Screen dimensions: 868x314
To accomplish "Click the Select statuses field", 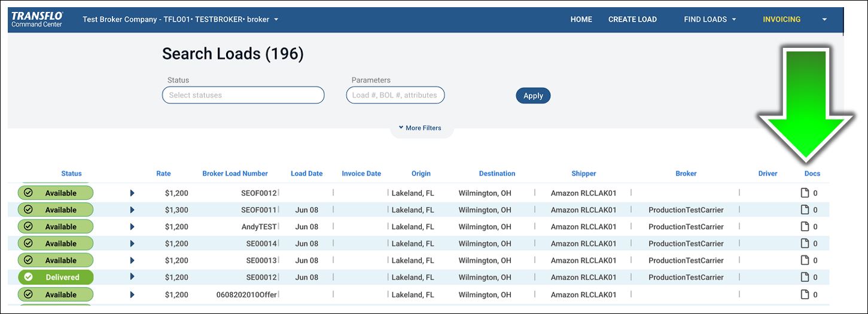I will pos(243,95).
